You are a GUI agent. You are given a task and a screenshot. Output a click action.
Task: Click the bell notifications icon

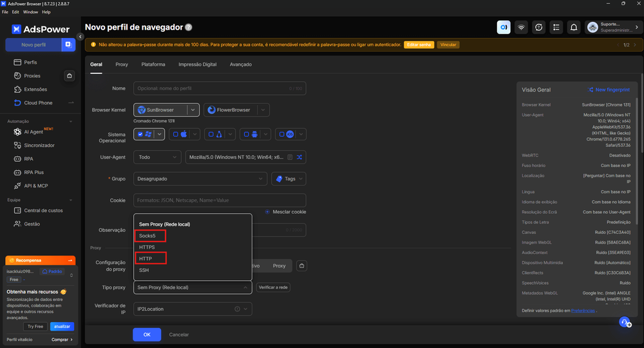(574, 28)
